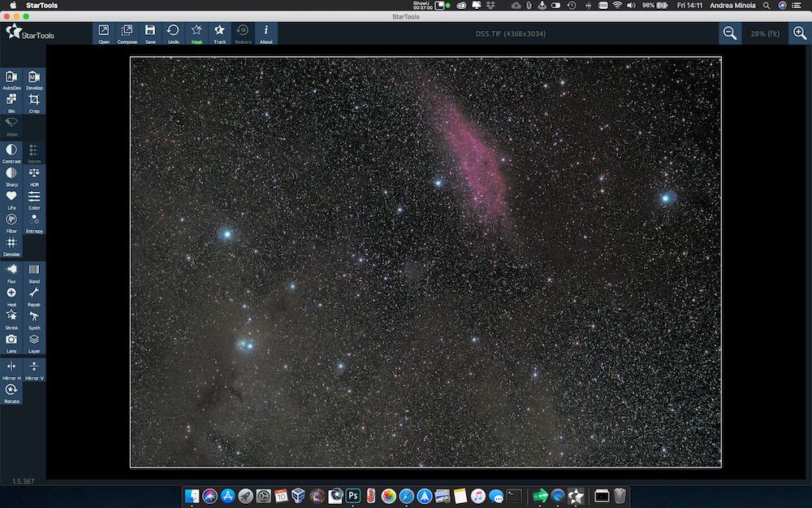
Task: Open the Heal module
Action: pos(11,298)
